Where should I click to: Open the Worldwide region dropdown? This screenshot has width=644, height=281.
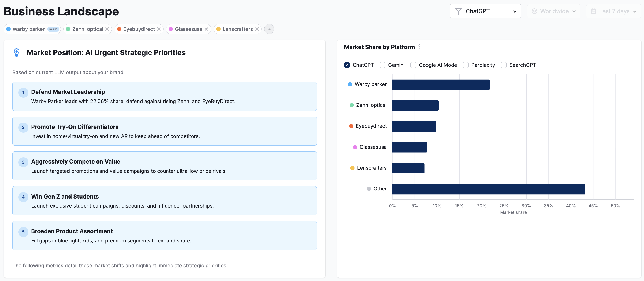554,11
